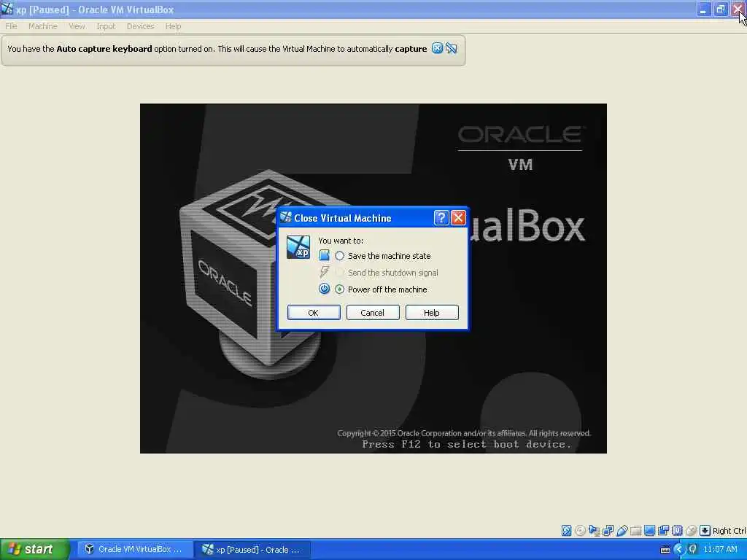Click the USB devices status icon
747x560 pixels.
coord(622,531)
